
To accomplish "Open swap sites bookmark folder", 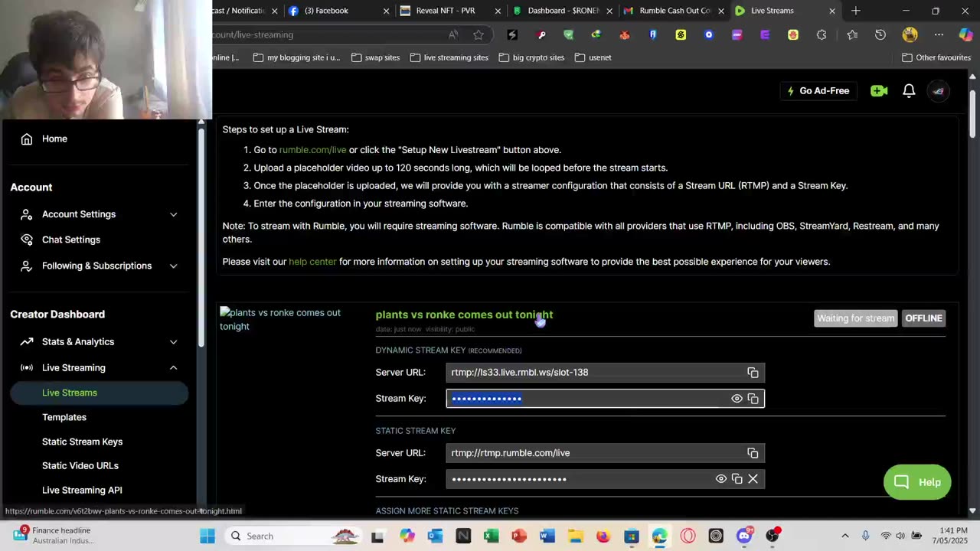I will 375,57.
